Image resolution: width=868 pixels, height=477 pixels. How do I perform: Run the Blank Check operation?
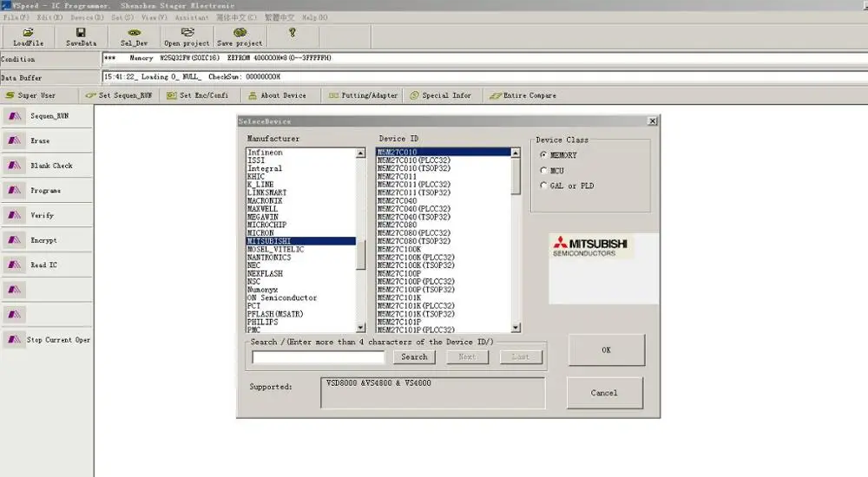(47, 166)
